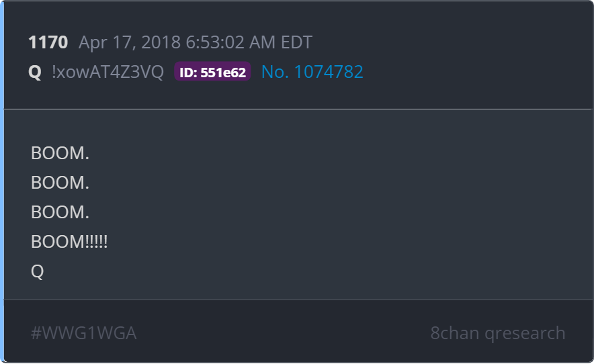The width and height of the screenshot is (594, 364).
Task: Click the second BOOM. line
Action: pyautogui.click(x=60, y=183)
